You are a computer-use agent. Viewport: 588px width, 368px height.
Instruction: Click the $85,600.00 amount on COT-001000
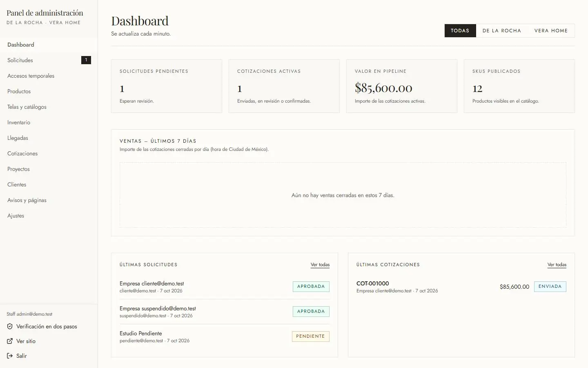click(x=514, y=287)
